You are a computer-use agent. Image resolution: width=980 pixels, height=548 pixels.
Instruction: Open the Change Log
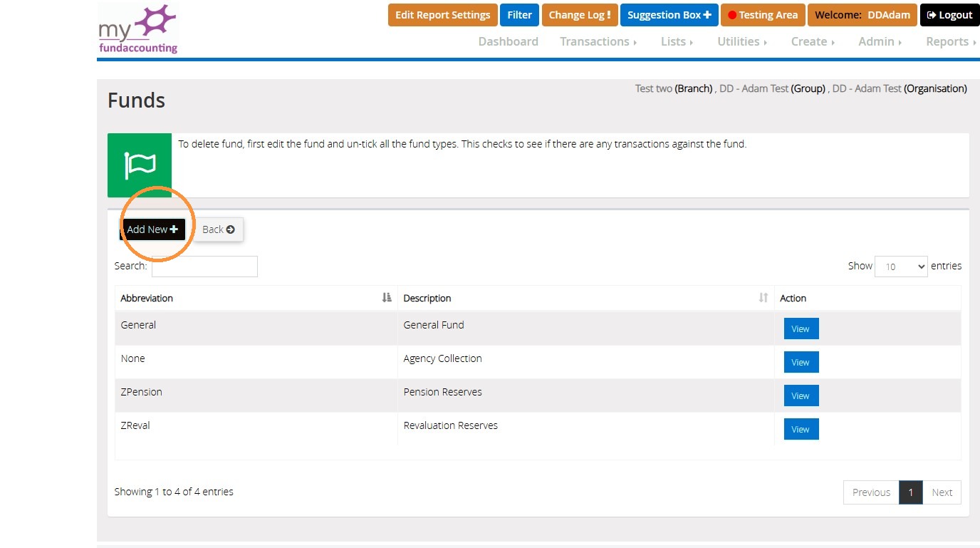[x=579, y=15]
